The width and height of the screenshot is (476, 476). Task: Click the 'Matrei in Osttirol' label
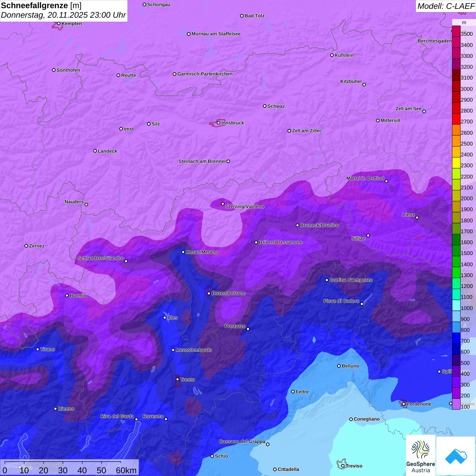365,178
